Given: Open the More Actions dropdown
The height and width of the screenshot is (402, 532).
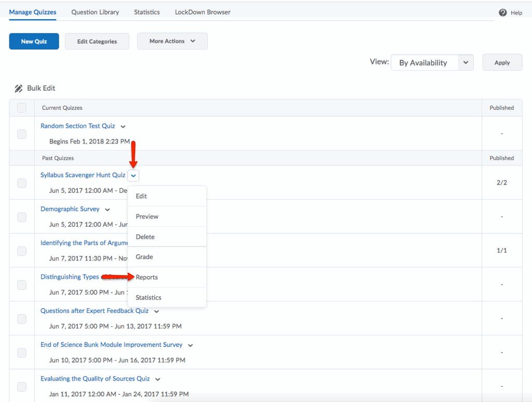Looking at the screenshot, I should 172,41.
